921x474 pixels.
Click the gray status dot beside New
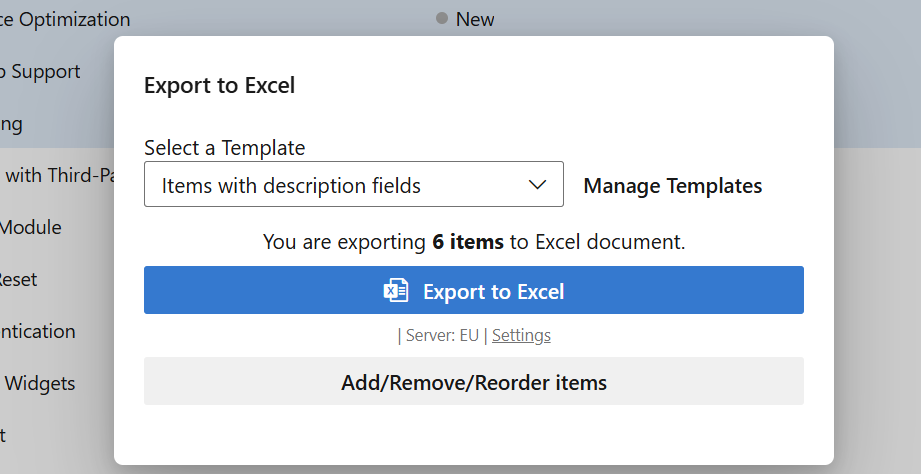pyautogui.click(x=442, y=18)
